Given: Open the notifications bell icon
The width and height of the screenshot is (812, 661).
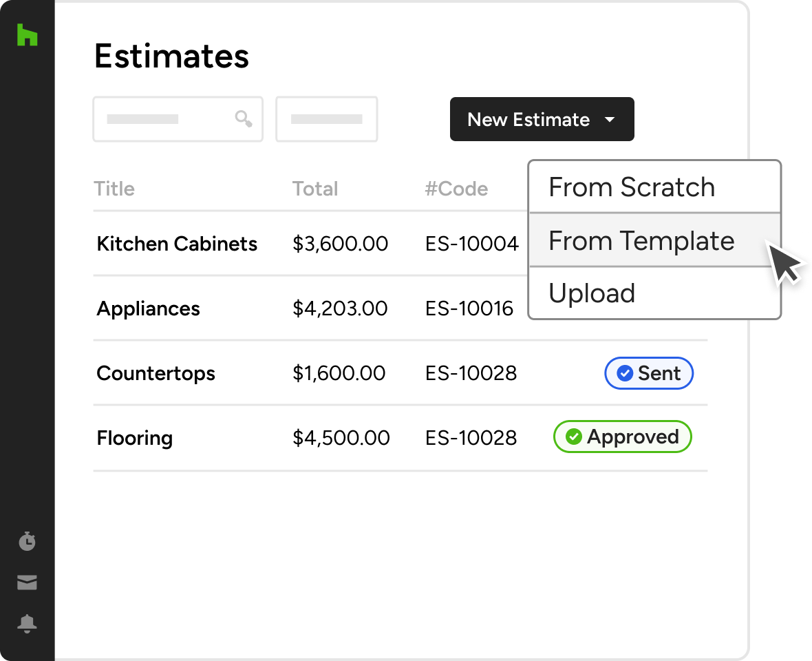Looking at the screenshot, I should [27, 624].
